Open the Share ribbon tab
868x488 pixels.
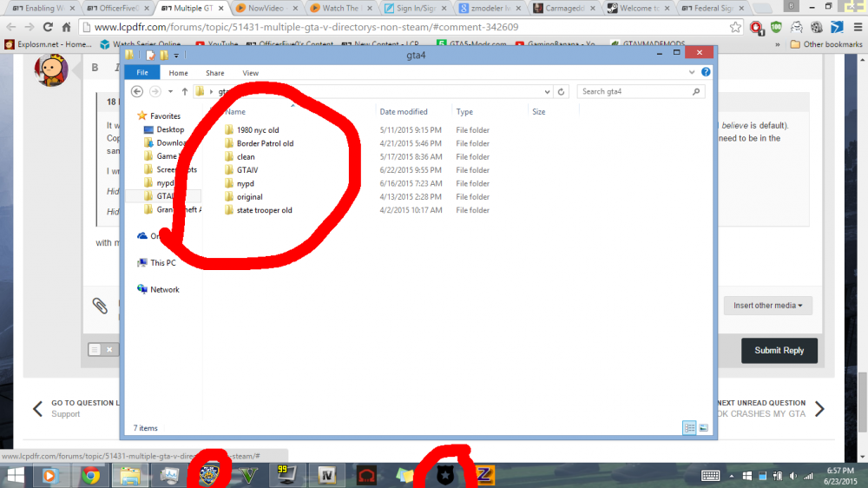pyautogui.click(x=214, y=73)
